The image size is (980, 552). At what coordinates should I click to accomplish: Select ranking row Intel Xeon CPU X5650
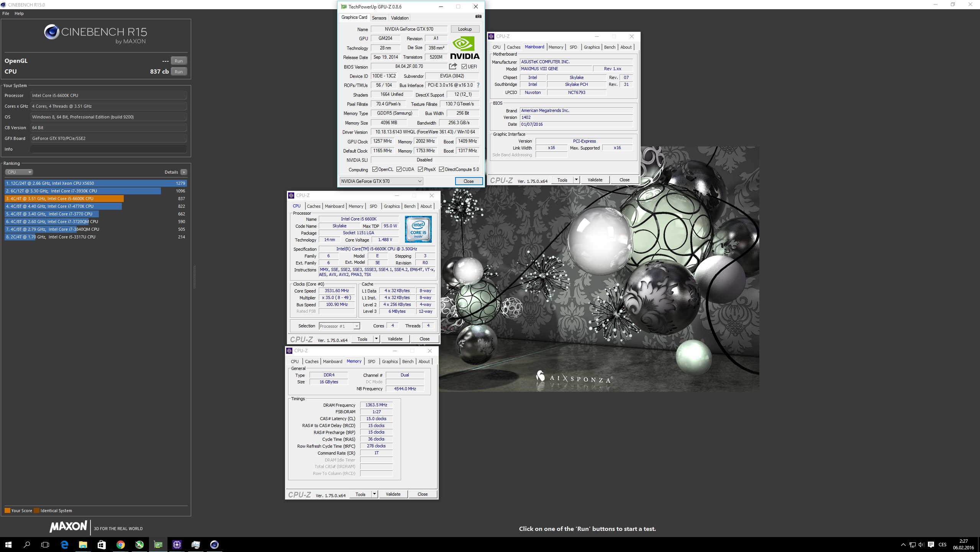[96, 183]
